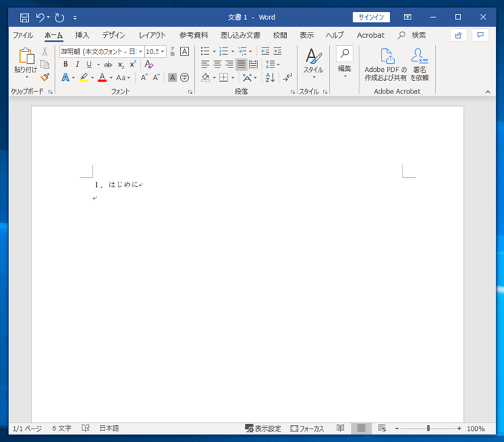Copy selection with the copy icon
The height and width of the screenshot is (442, 504).
click(x=44, y=65)
